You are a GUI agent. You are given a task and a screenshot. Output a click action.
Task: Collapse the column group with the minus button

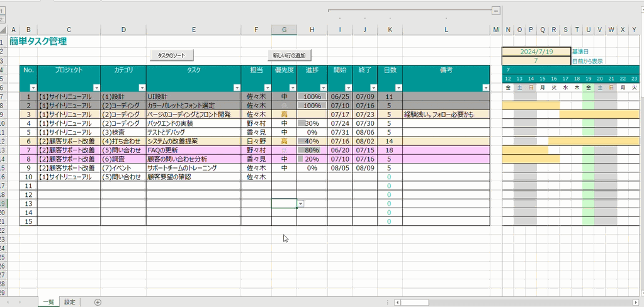point(496,11)
